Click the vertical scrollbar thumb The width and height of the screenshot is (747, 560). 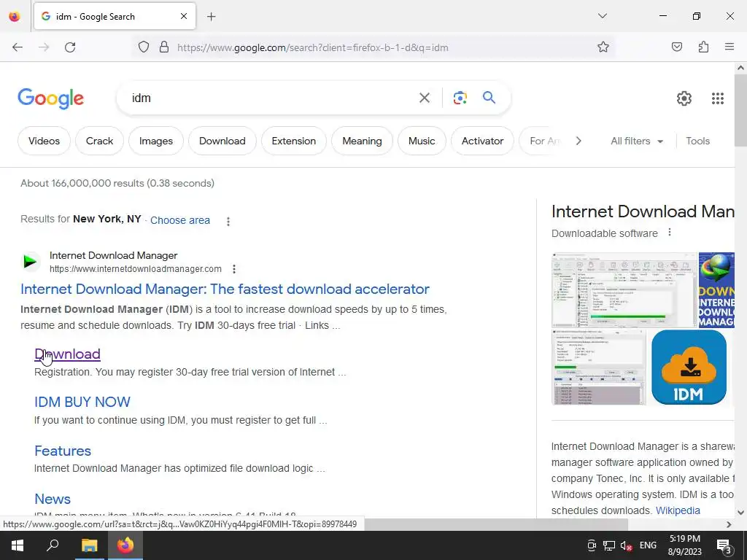(x=740, y=111)
